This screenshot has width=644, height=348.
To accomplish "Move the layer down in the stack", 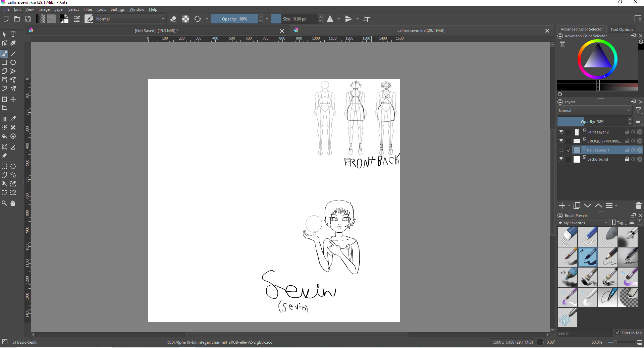I will click(x=588, y=206).
